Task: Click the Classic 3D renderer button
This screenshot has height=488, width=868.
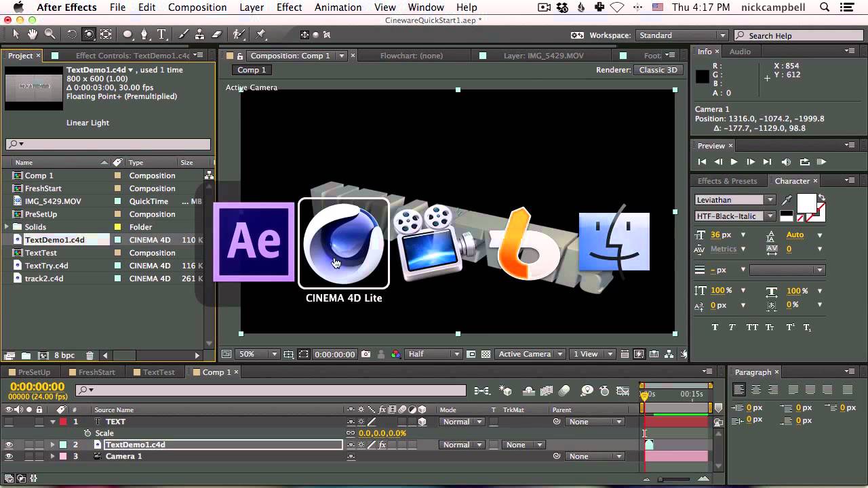Action: point(658,70)
